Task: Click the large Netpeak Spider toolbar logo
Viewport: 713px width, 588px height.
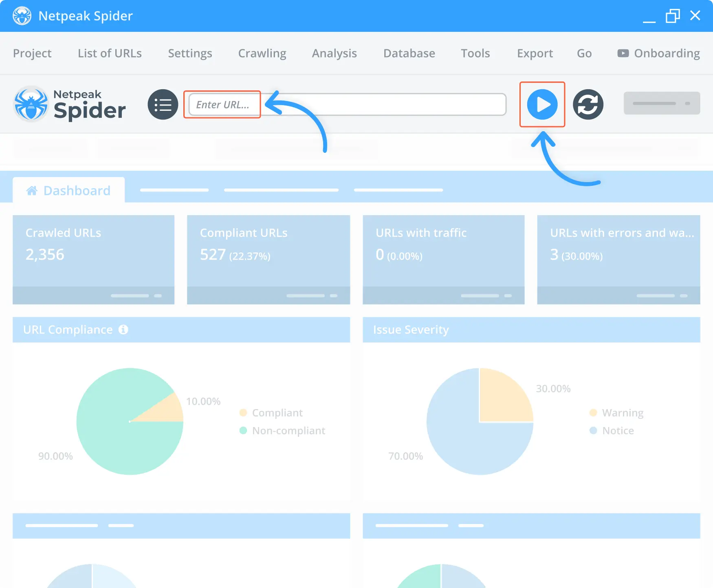Action: 70,104
